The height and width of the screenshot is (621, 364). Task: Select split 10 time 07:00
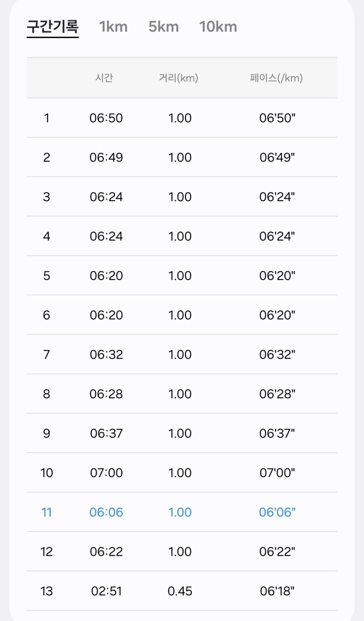click(106, 473)
